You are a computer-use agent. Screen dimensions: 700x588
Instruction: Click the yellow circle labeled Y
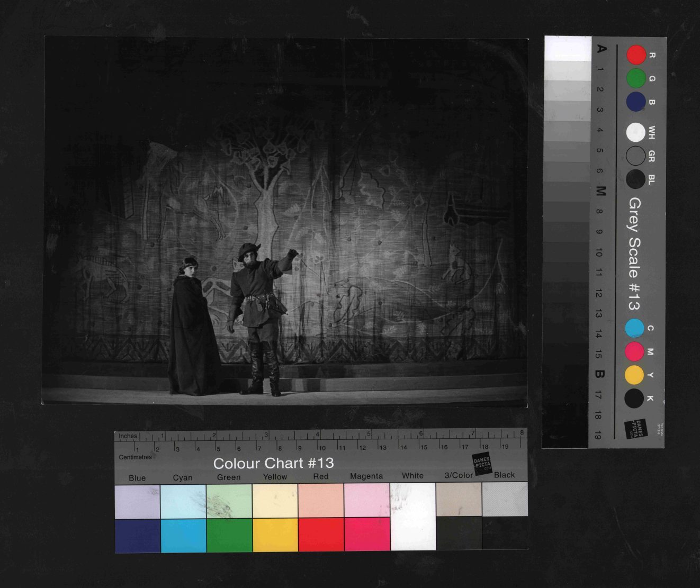634,375
